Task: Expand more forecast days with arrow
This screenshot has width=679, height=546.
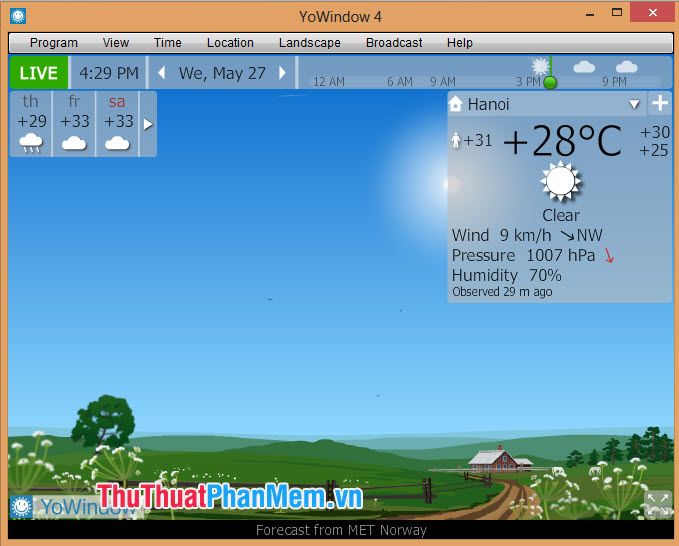Action: click(148, 124)
